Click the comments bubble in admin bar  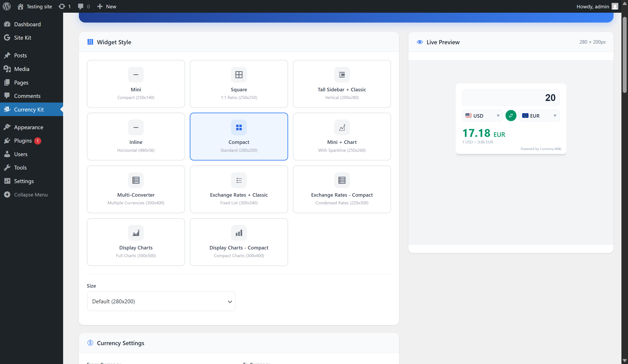[80, 7]
